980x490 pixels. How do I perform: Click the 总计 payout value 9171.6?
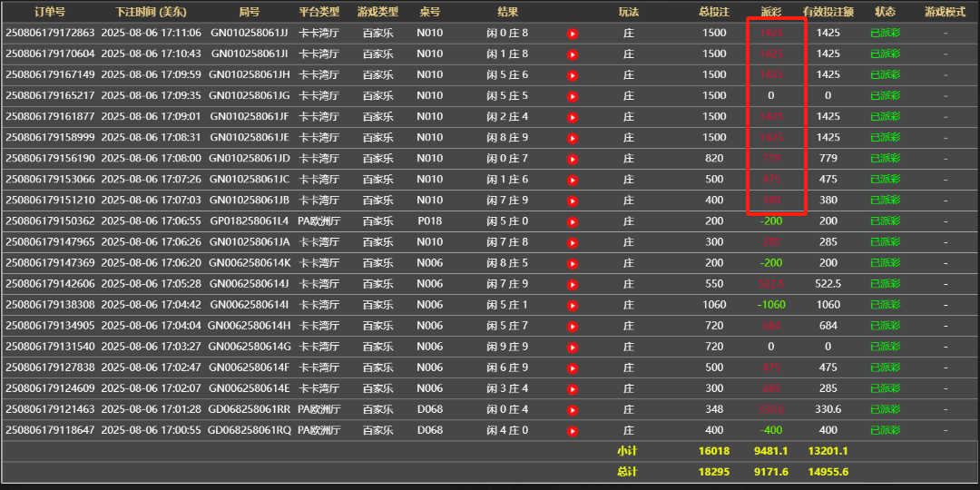click(x=771, y=472)
